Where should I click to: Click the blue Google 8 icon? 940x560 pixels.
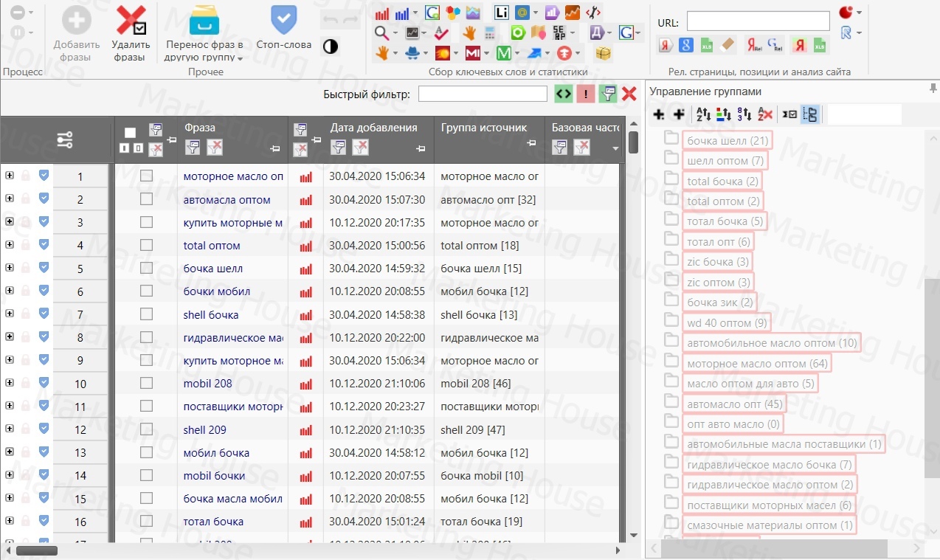pyautogui.click(x=686, y=45)
